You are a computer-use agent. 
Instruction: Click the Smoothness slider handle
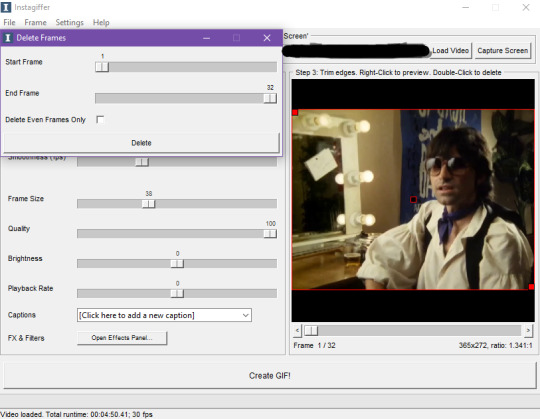point(142,162)
